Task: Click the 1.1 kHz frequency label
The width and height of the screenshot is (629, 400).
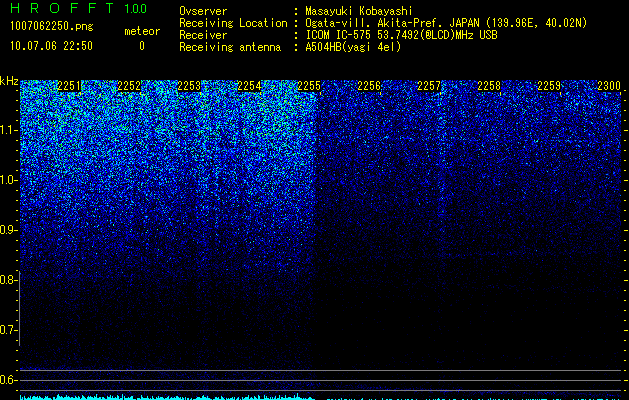Action: [9, 130]
